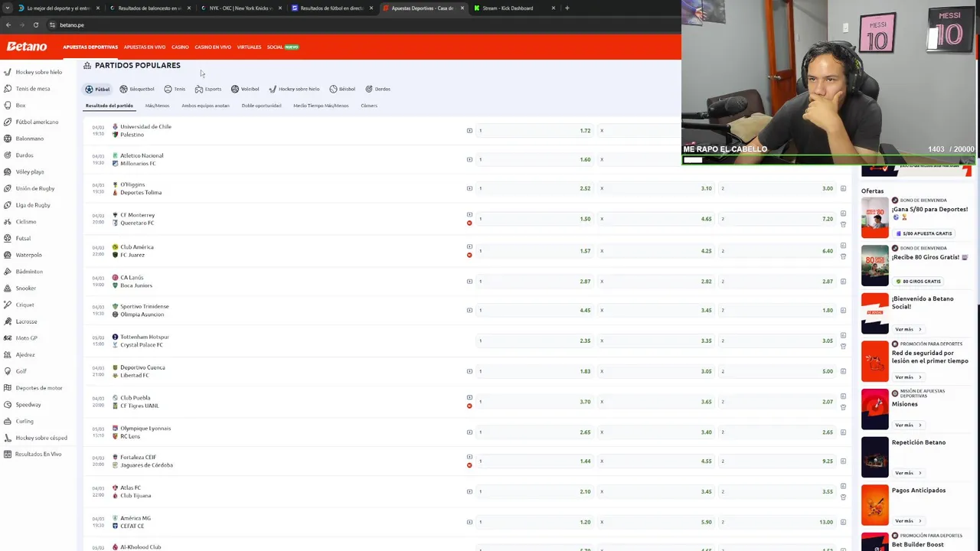
Task: Choose the Dardos icon in left sidebar
Action: pos(8,155)
